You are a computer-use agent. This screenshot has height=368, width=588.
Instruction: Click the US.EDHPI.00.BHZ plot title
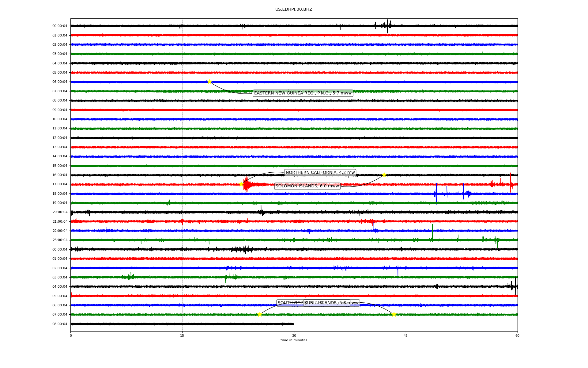click(294, 10)
